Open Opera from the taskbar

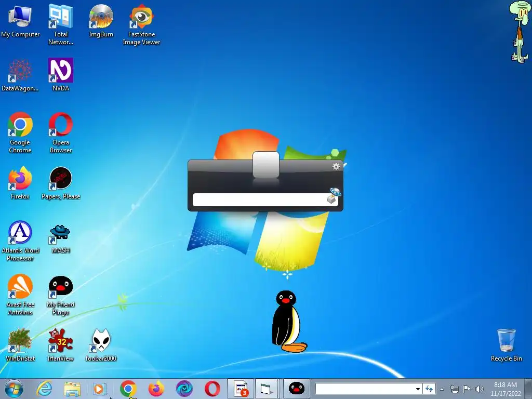212,389
